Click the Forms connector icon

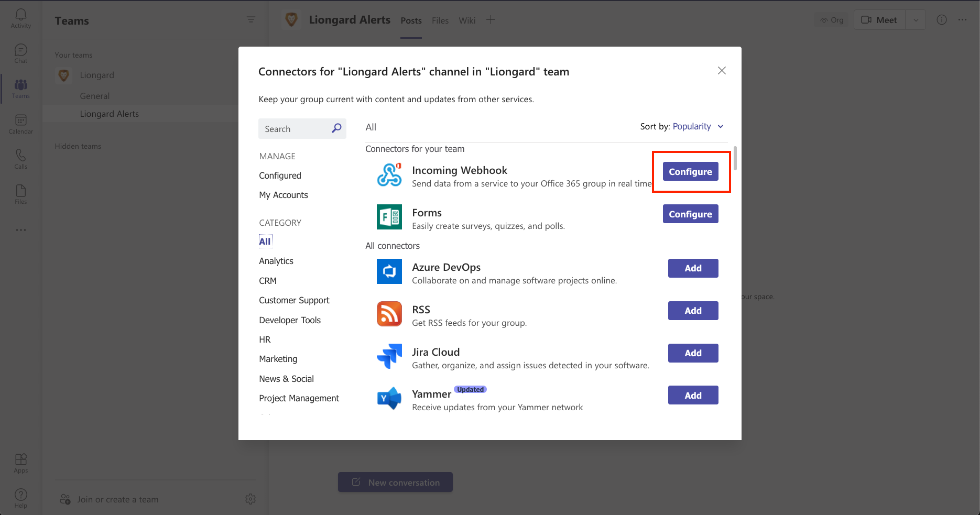(389, 217)
